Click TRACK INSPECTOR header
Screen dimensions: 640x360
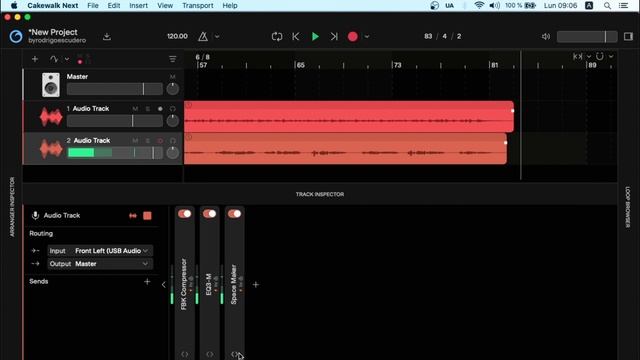(320, 194)
